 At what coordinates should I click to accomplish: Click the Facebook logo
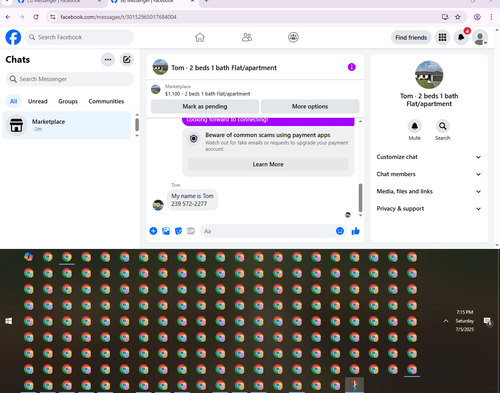click(13, 37)
